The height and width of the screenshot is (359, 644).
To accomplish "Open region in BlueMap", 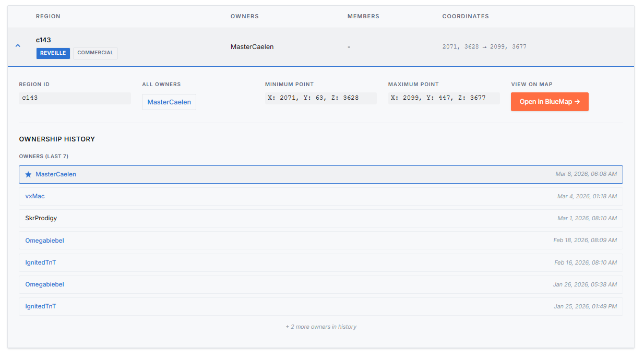I will pyautogui.click(x=549, y=102).
